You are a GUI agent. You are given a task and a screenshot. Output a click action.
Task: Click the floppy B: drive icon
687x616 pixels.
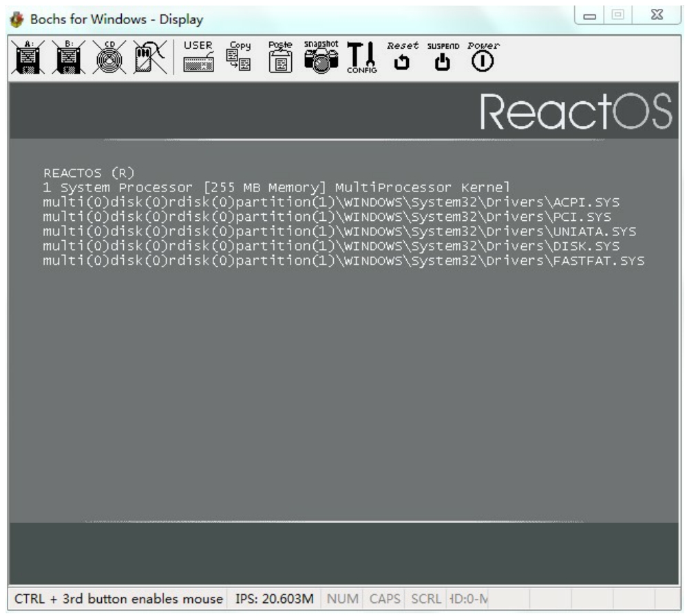(69, 57)
